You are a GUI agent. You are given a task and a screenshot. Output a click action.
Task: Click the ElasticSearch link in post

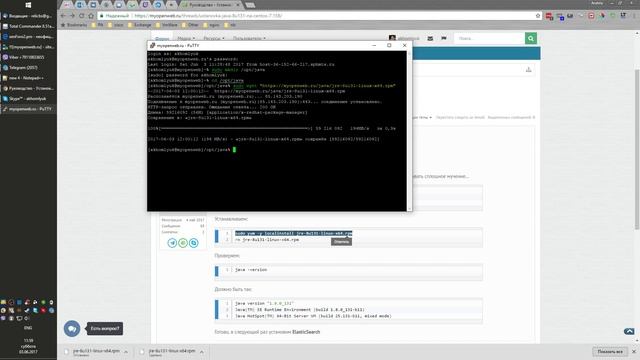click(306, 332)
